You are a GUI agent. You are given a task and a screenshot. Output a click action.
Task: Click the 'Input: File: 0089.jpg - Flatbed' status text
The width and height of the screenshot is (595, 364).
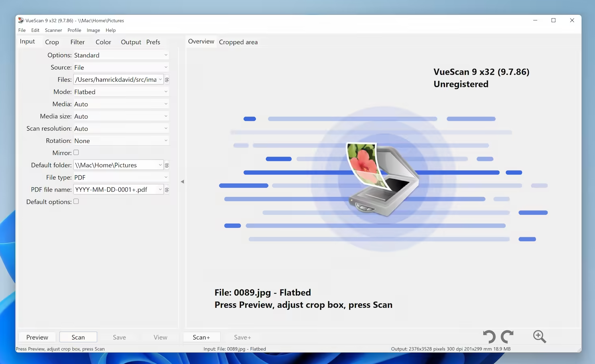coord(235,349)
